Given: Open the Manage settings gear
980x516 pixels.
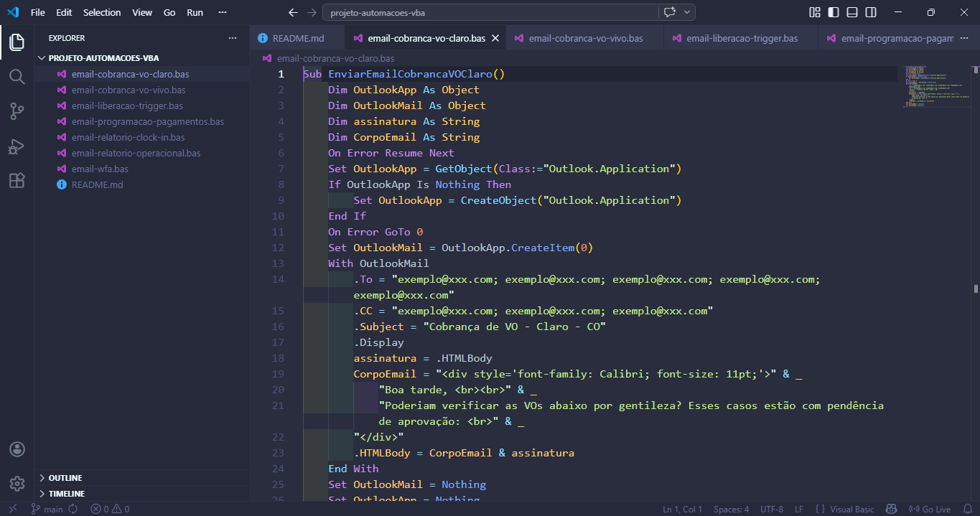Looking at the screenshot, I should pyautogui.click(x=16, y=484).
